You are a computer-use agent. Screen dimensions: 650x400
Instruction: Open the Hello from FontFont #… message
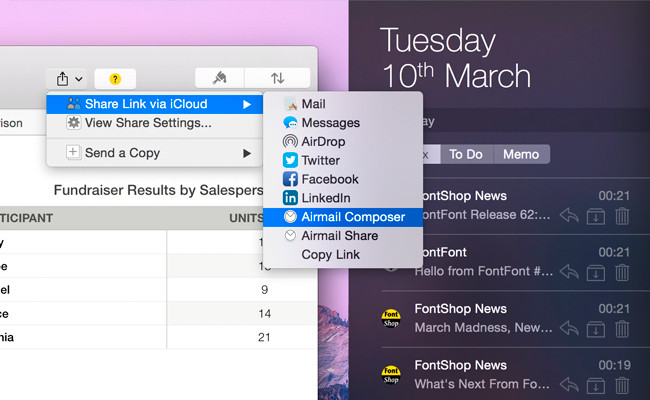pos(484,271)
